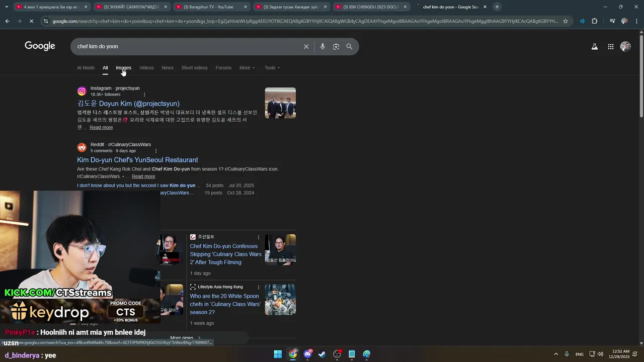Open Chrome three-dot menu
The width and height of the screenshot is (644, 362).
coord(636,21)
